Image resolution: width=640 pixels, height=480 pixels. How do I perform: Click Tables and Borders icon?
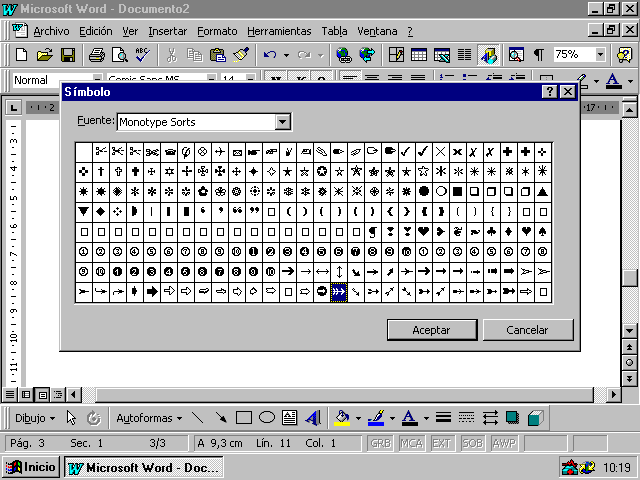tap(396, 55)
